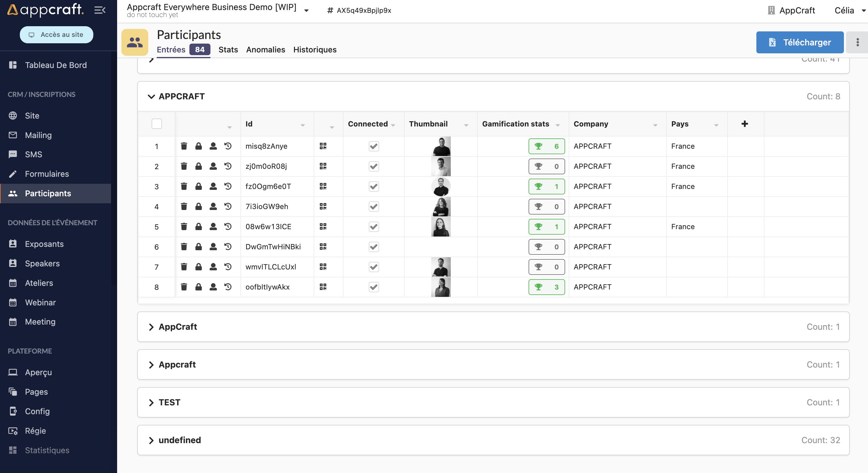Click the trophy badge showing 6 points
This screenshot has height=473, width=868.
click(546, 146)
